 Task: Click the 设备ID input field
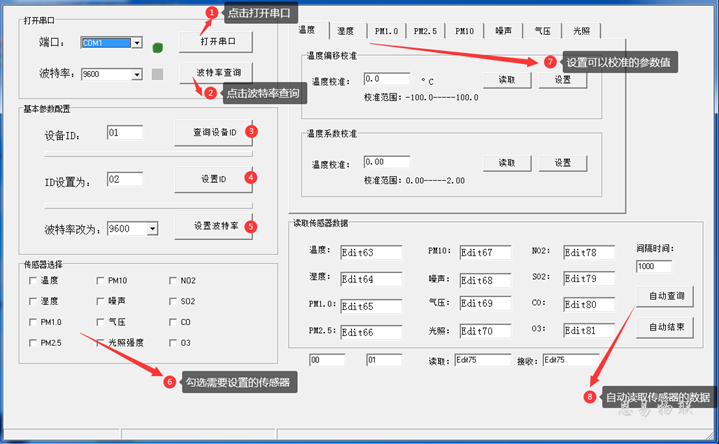[x=124, y=132]
